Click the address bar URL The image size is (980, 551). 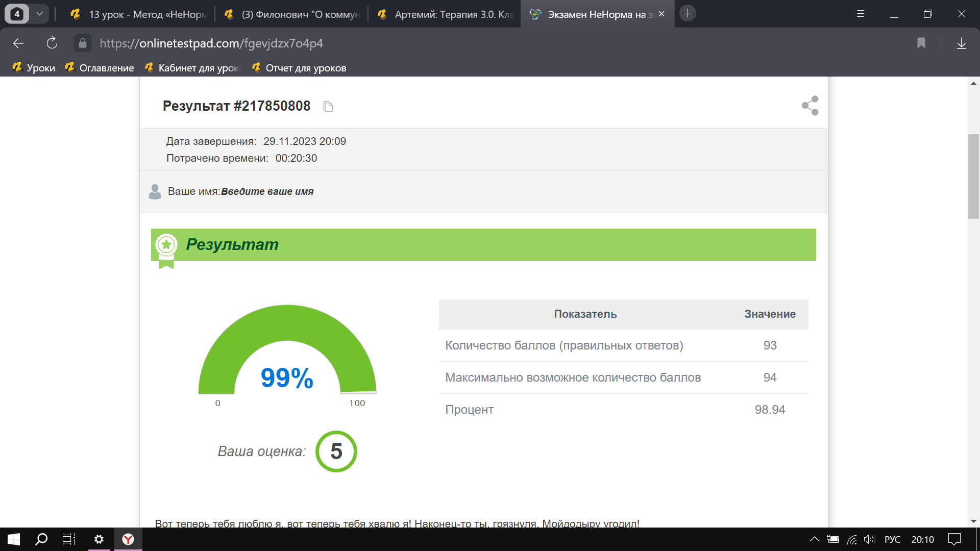pos(211,43)
